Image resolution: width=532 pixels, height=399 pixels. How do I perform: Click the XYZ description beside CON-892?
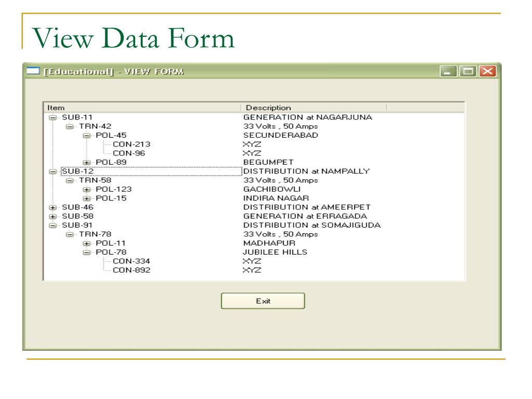click(x=252, y=270)
